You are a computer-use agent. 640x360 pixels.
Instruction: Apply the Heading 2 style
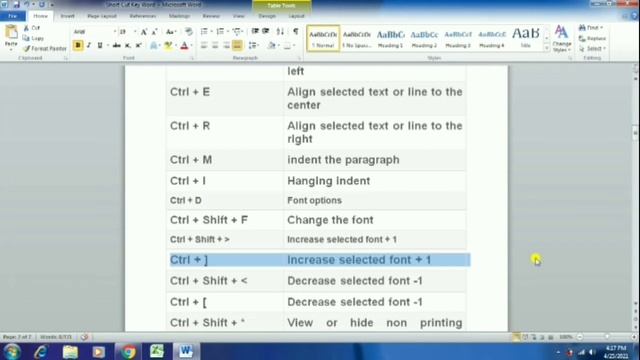(x=424, y=38)
